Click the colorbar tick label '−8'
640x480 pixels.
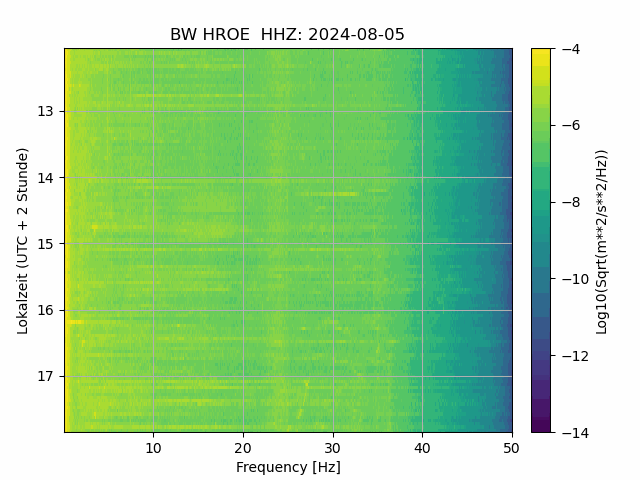(571, 202)
